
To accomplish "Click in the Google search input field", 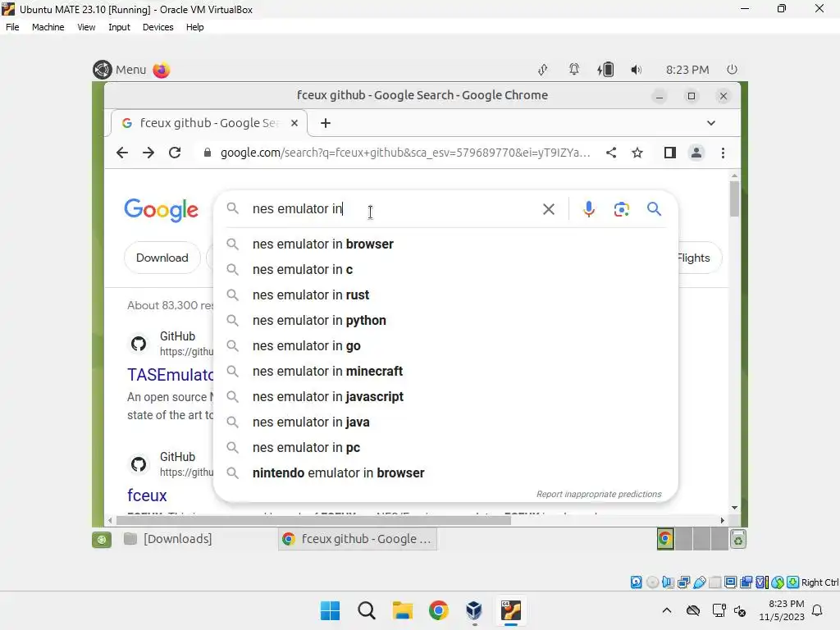I will click(394, 209).
